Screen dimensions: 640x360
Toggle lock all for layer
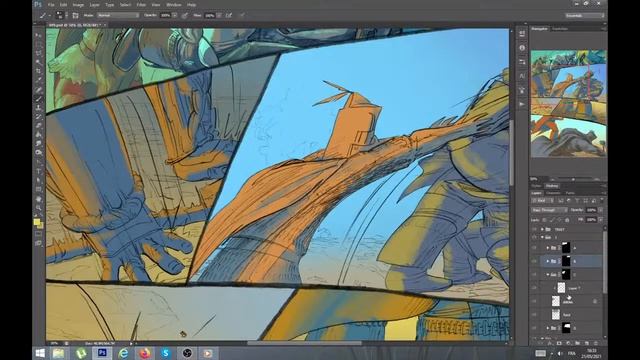[x=567, y=220]
